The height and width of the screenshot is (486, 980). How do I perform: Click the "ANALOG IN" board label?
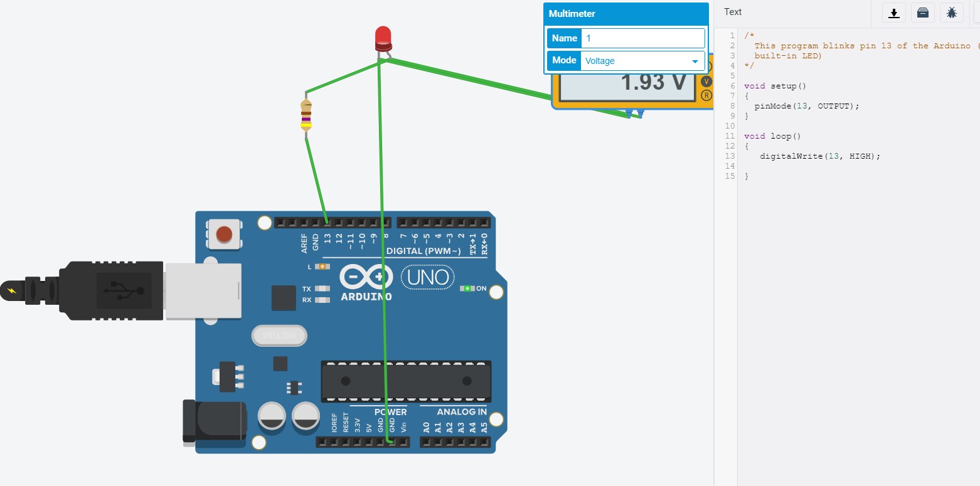tap(462, 412)
